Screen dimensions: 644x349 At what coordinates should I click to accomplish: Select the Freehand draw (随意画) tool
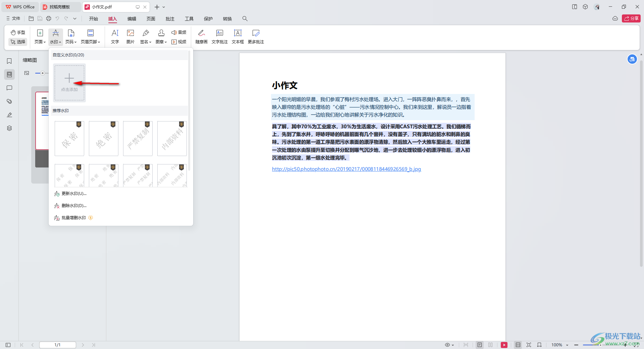202,37
